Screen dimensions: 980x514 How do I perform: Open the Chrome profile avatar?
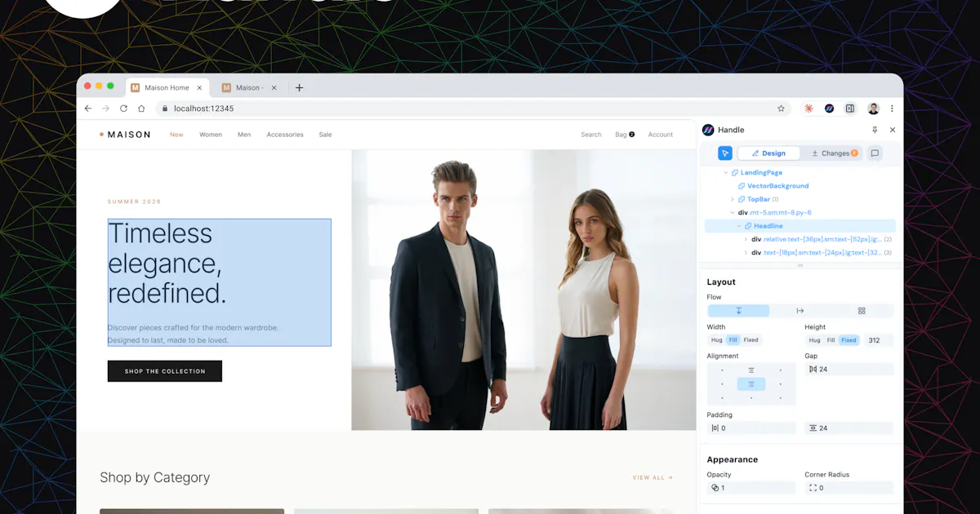pos(873,109)
